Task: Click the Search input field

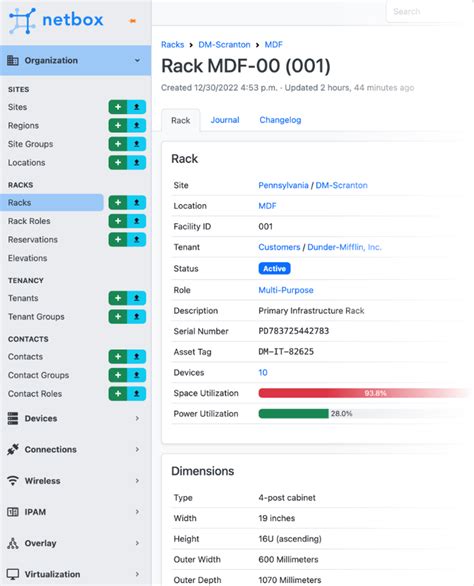Action: tap(426, 12)
